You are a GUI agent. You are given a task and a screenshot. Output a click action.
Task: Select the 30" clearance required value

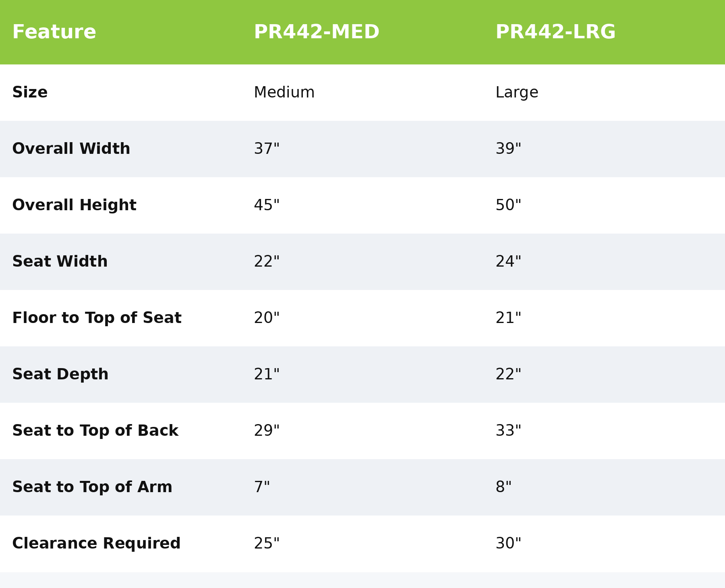point(508,544)
